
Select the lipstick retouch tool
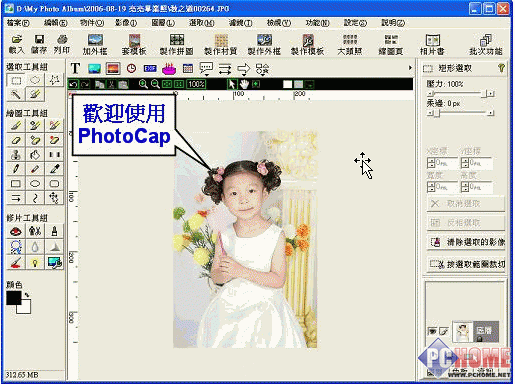coord(54,231)
